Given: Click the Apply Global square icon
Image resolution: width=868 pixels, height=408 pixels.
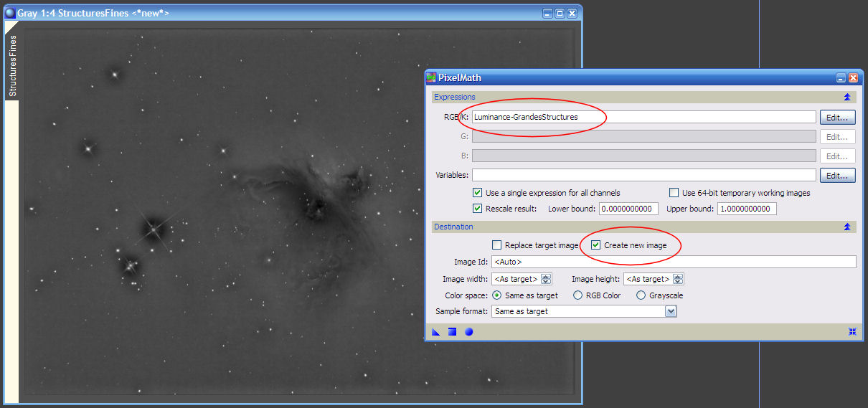Looking at the screenshot, I should tap(452, 331).
